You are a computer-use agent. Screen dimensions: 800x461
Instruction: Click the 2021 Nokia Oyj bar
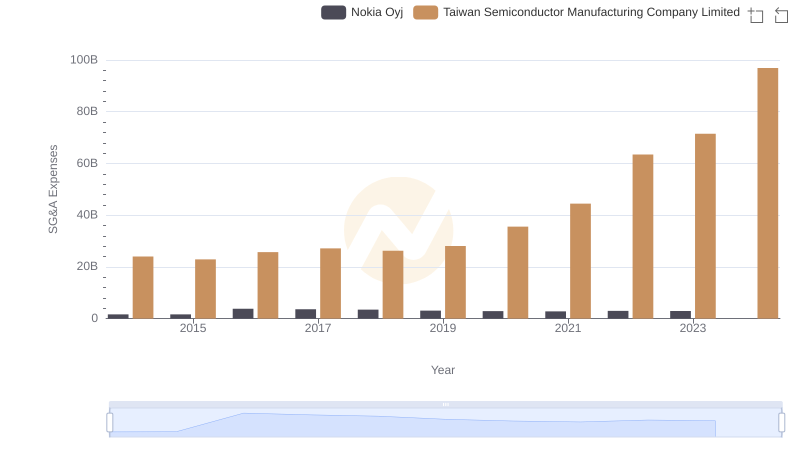coord(556,315)
